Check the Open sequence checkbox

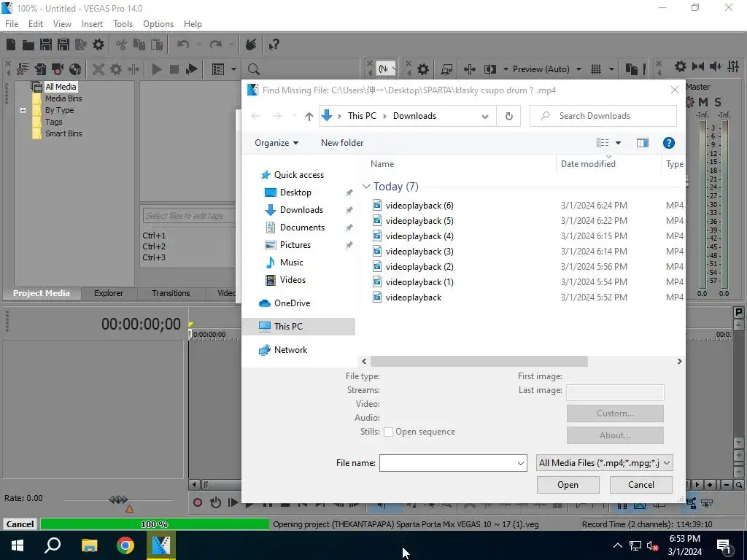pyautogui.click(x=388, y=432)
